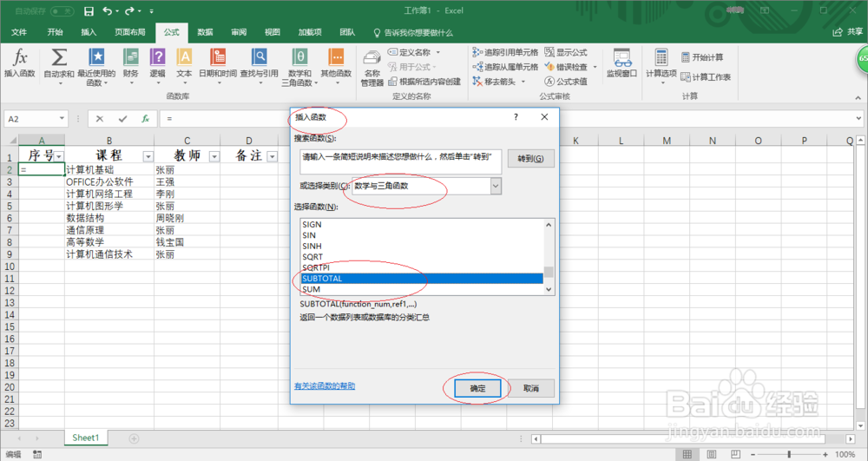Viewport: 868px width, 461px height.
Task: Expand the category (或选择类别) combo box
Action: (x=496, y=186)
